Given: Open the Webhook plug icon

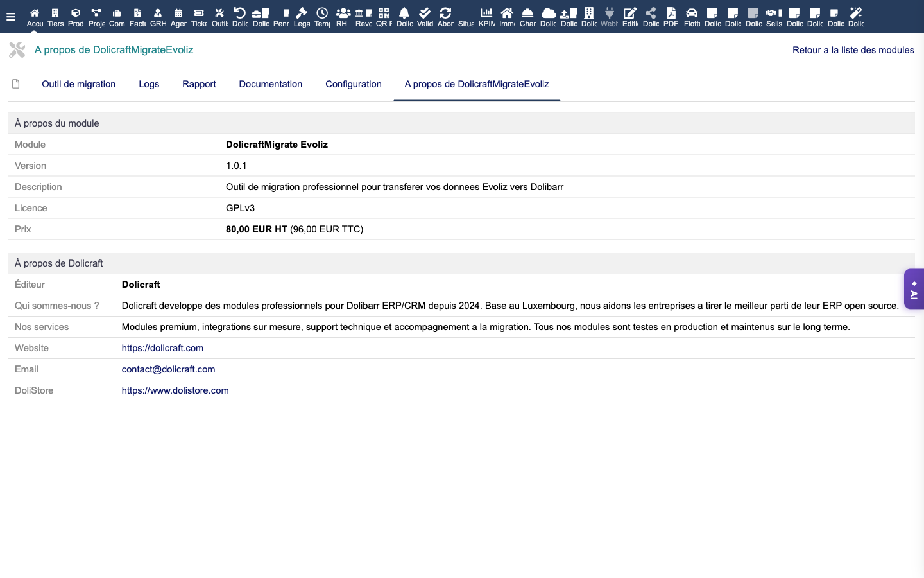Looking at the screenshot, I should point(610,13).
